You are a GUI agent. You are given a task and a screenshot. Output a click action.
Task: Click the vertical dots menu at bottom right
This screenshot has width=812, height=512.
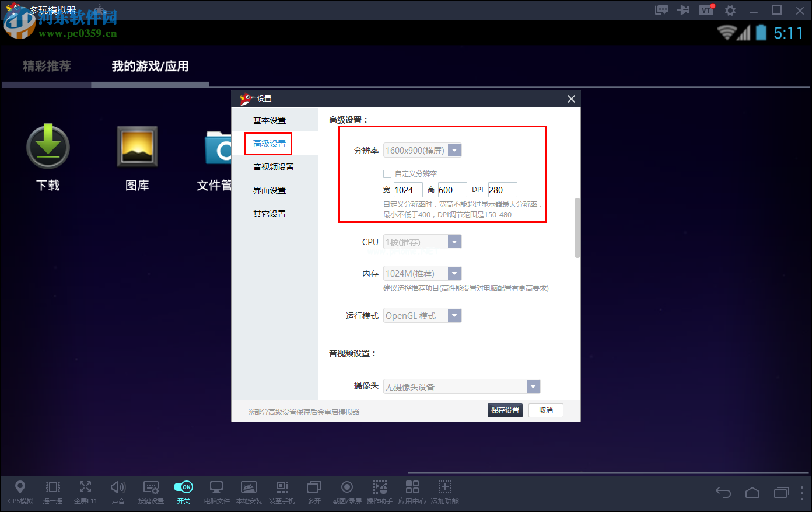coord(803,493)
